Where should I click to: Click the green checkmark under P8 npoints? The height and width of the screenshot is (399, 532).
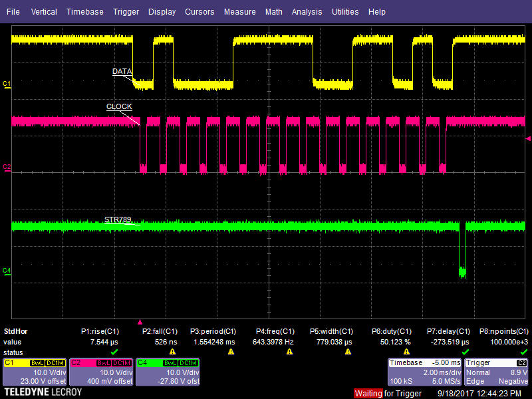(523, 351)
